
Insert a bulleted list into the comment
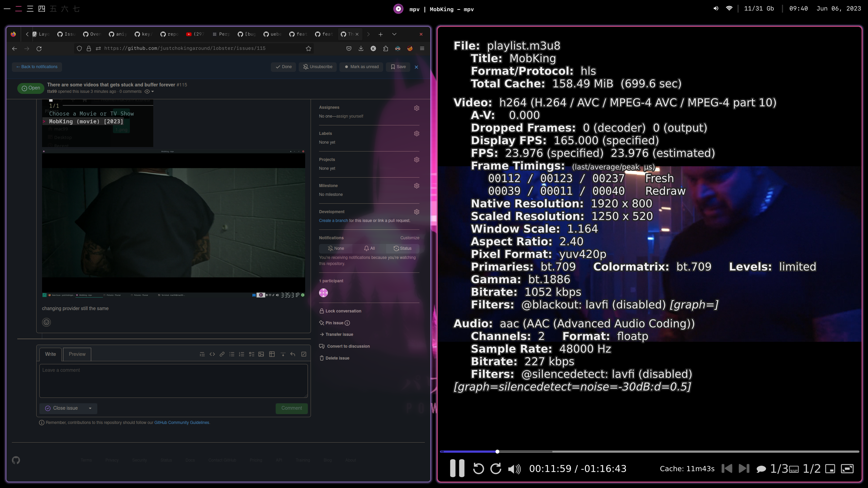pyautogui.click(x=232, y=354)
